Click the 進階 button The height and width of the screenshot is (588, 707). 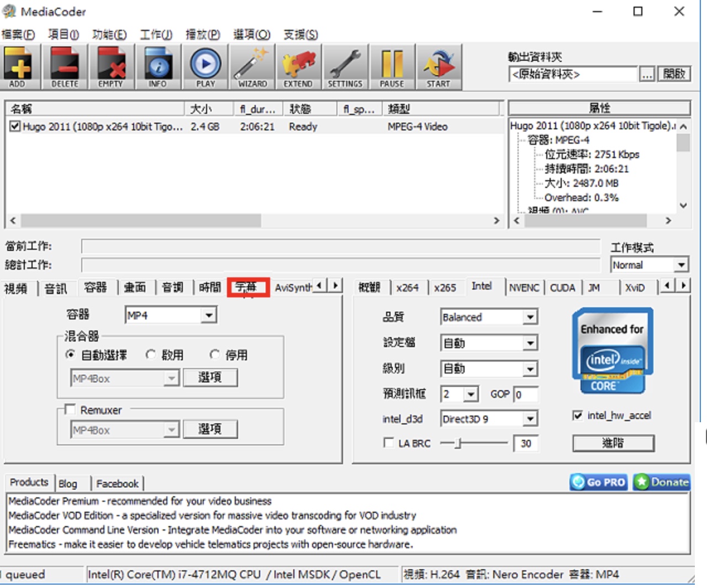[x=613, y=443]
